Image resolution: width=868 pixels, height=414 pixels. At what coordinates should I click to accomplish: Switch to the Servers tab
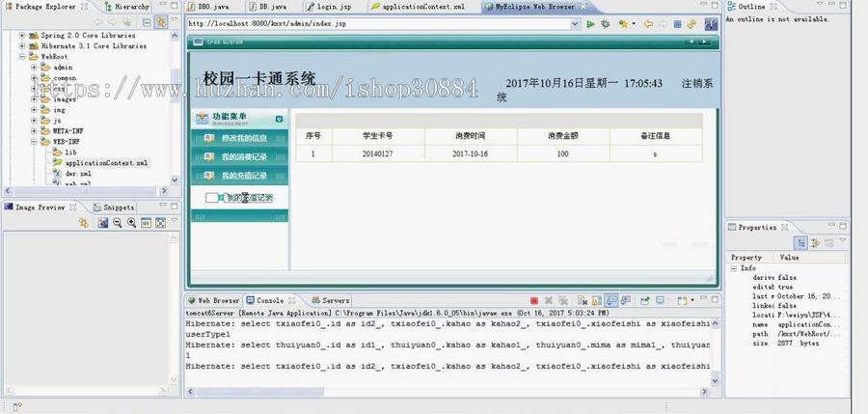(331, 300)
